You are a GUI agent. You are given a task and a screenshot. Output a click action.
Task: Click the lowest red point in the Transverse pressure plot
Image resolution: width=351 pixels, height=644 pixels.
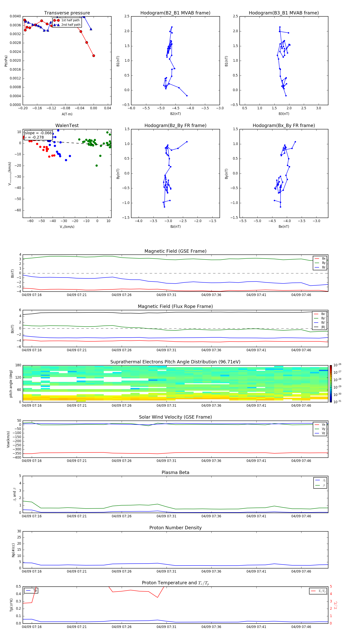pyautogui.click(x=94, y=56)
